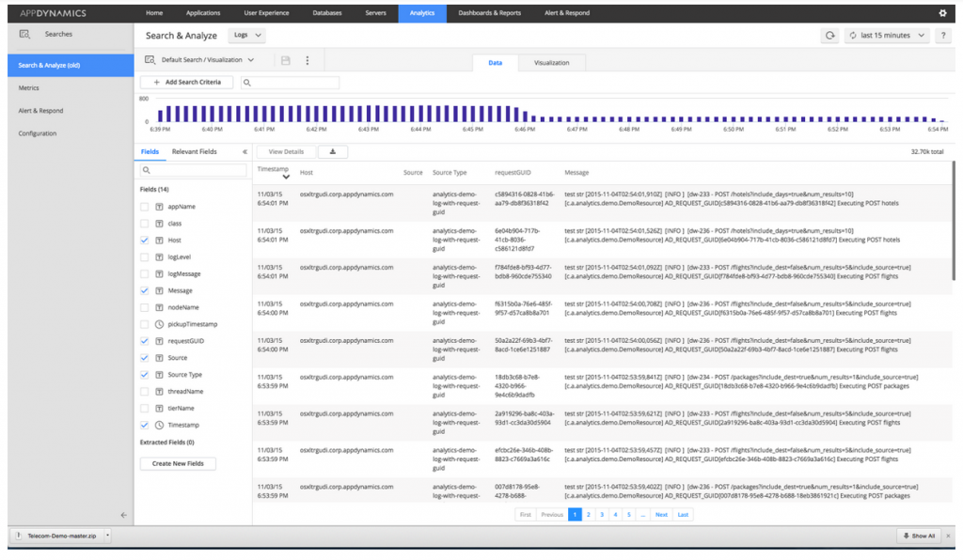Screen dimensions: 963x560
Task: Check the appName field checkbox
Action: [144, 207]
